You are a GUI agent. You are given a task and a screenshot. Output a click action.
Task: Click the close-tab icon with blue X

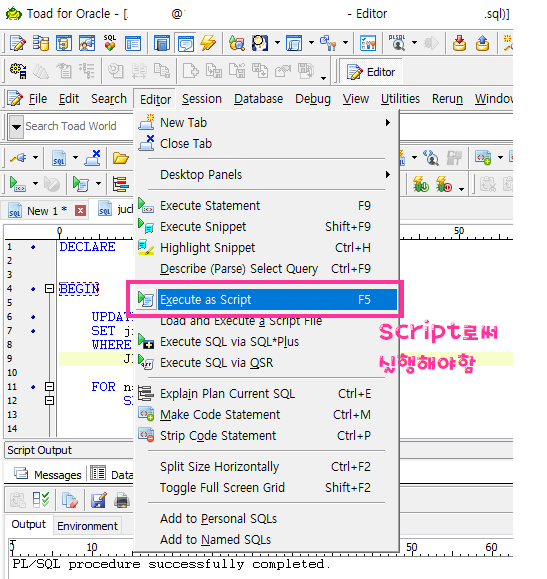click(x=92, y=158)
